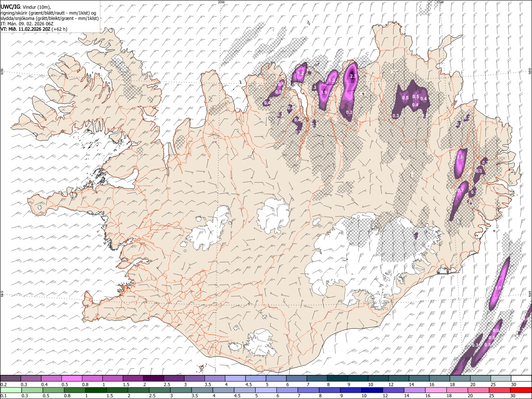Pick the light green 0.3 swatch in the green scale
Image resolution: width=532 pixels, height=399 pixels.
[x=32, y=390]
